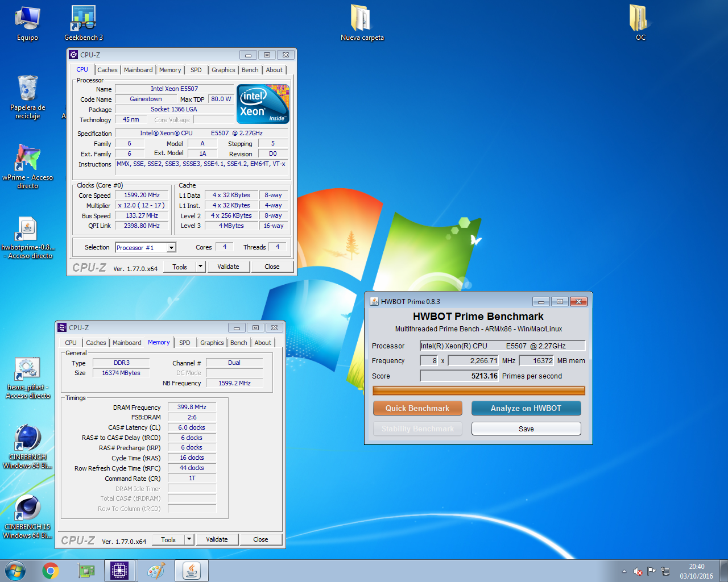Viewport: 728px width, 582px height.
Task: Click the NB Frequency 1599.2 MHz value
Action: tap(234, 383)
